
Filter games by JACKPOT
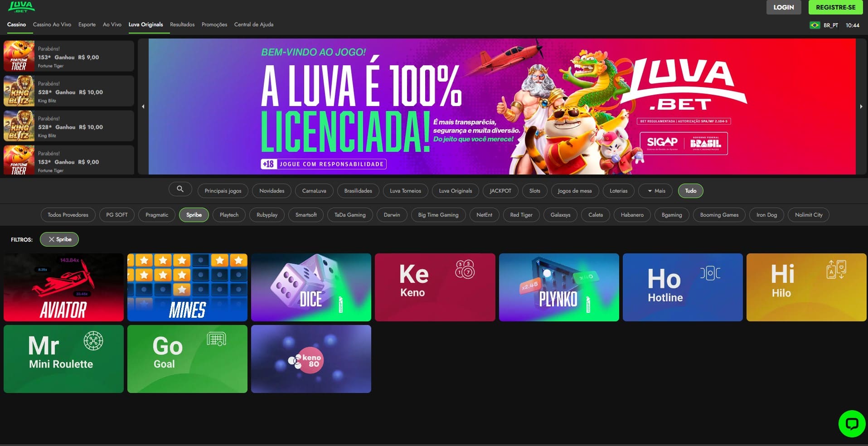pyautogui.click(x=500, y=191)
